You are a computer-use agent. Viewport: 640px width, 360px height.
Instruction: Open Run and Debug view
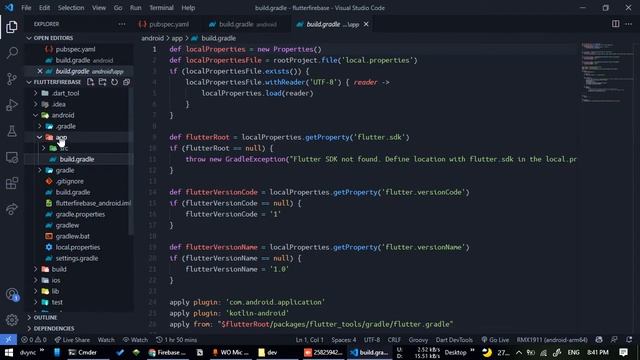[12, 105]
